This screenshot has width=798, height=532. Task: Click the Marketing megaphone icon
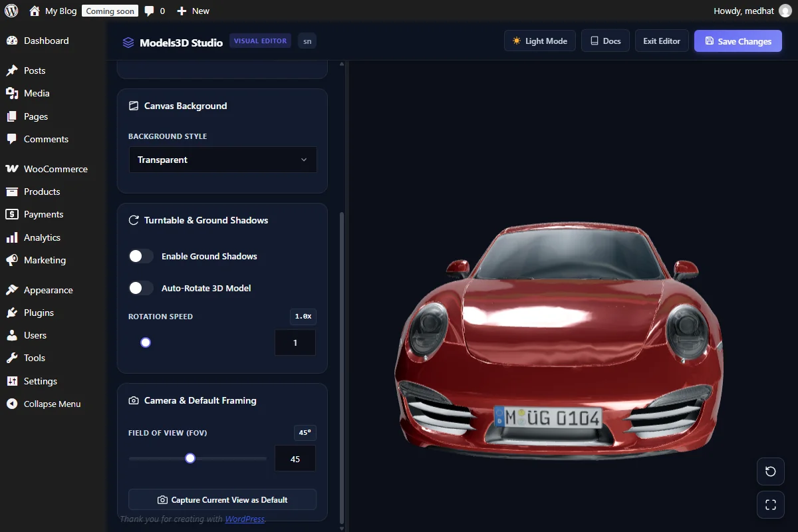pos(12,260)
